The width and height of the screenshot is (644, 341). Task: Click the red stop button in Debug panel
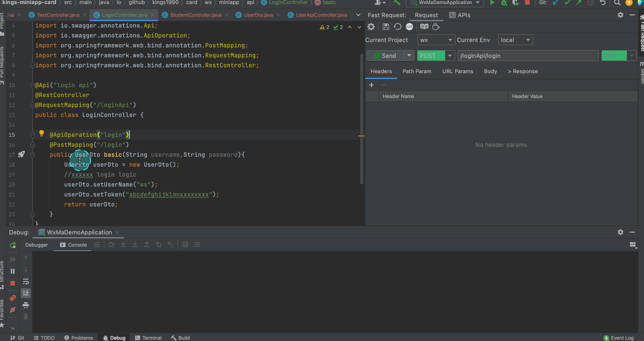click(13, 283)
